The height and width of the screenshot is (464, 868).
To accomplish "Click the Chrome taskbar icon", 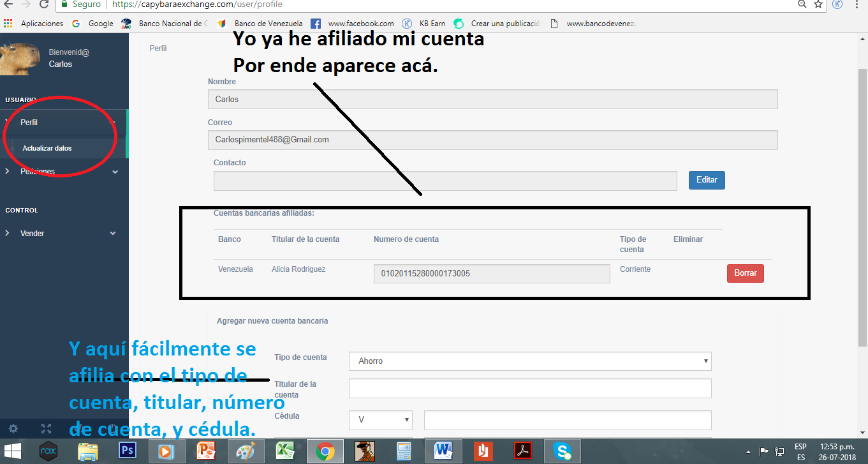I will pyautogui.click(x=324, y=451).
